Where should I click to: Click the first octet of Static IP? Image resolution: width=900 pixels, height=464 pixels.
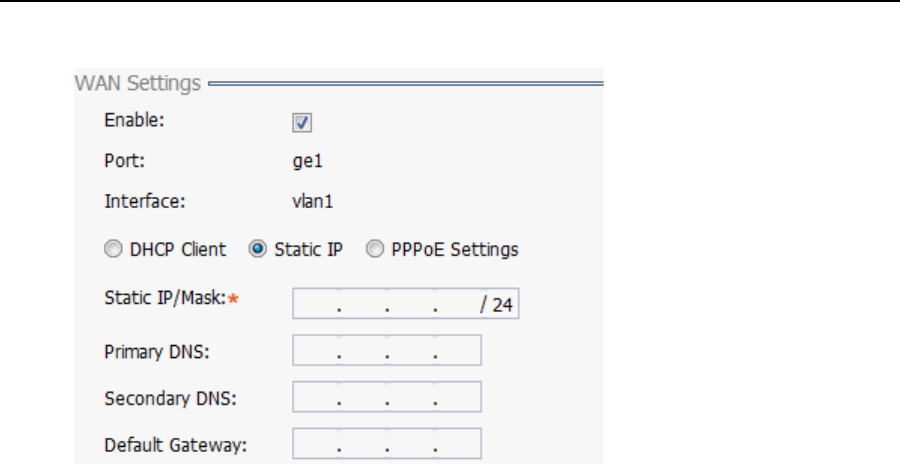[x=316, y=305]
